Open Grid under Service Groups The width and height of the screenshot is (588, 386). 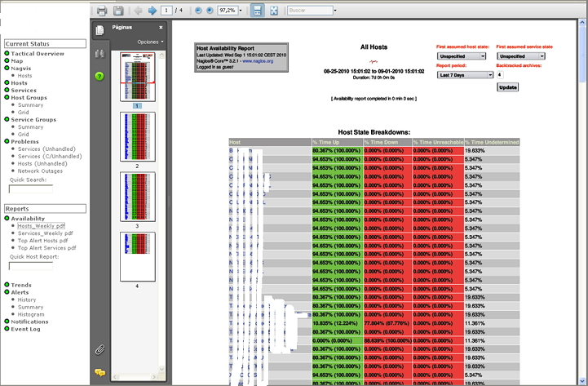[24, 135]
